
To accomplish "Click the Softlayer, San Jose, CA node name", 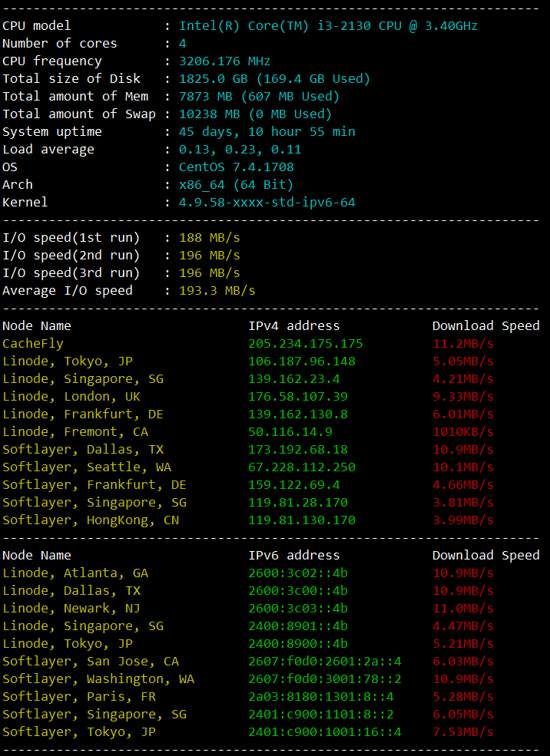I will tap(91, 662).
